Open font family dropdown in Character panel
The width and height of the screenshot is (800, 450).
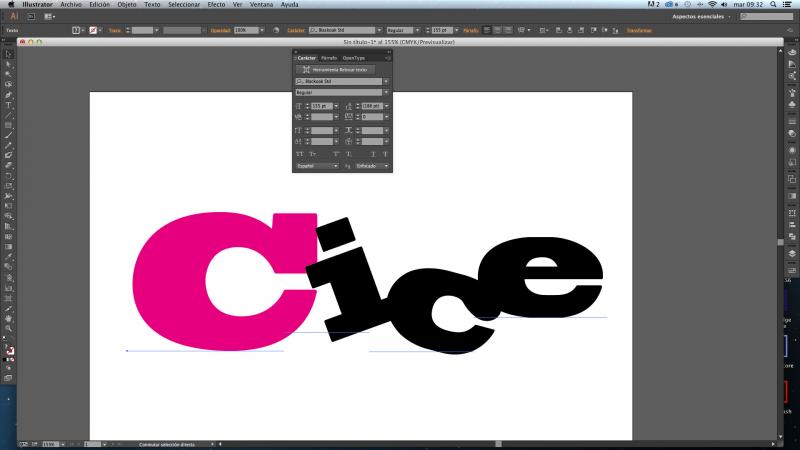click(x=386, y=82)
